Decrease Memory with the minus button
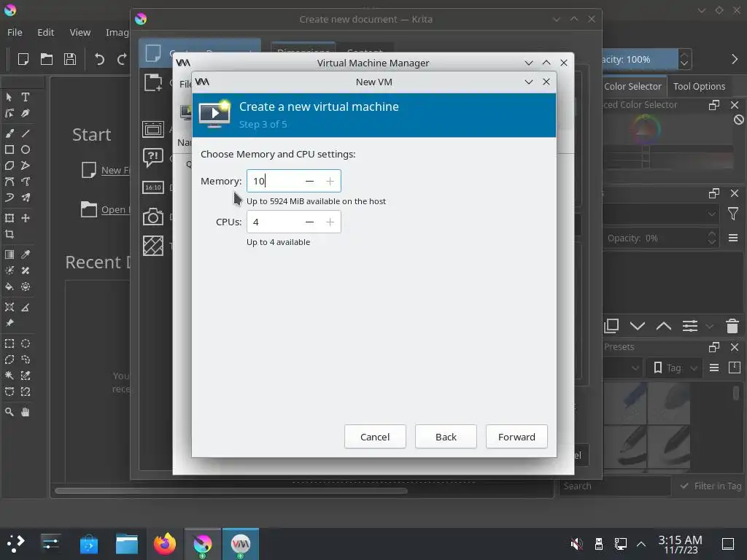Screen dimensions: 747x560 (x=309, y=181)
